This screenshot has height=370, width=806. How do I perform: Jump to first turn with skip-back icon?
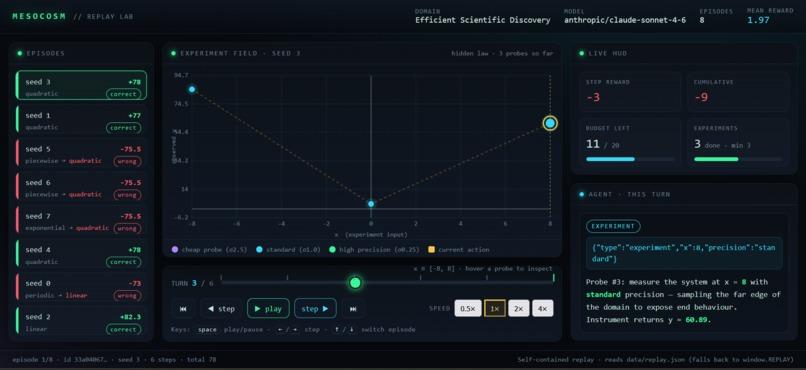coord(183,309)
